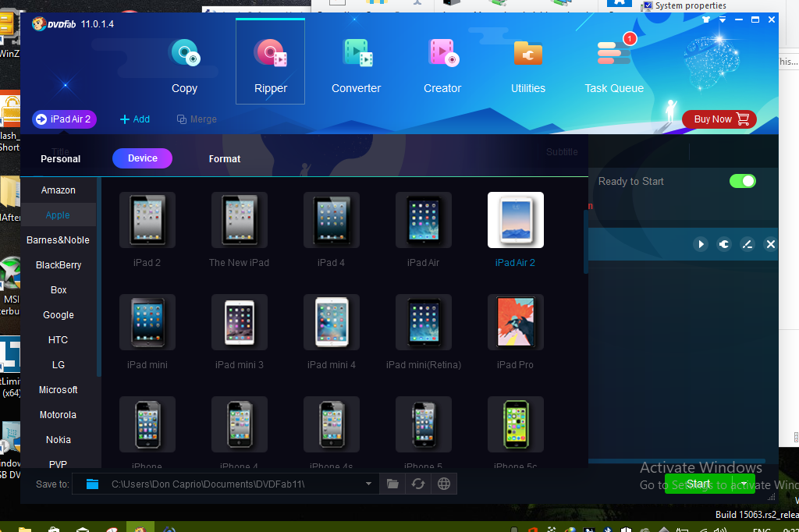
Task: Open the Ripper module
Action: tap(270, 62)
